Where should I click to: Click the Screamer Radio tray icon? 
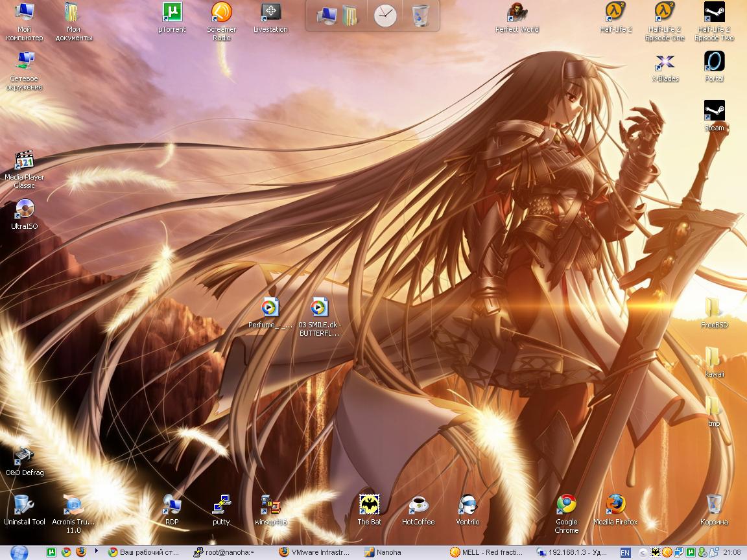(667, 552)
